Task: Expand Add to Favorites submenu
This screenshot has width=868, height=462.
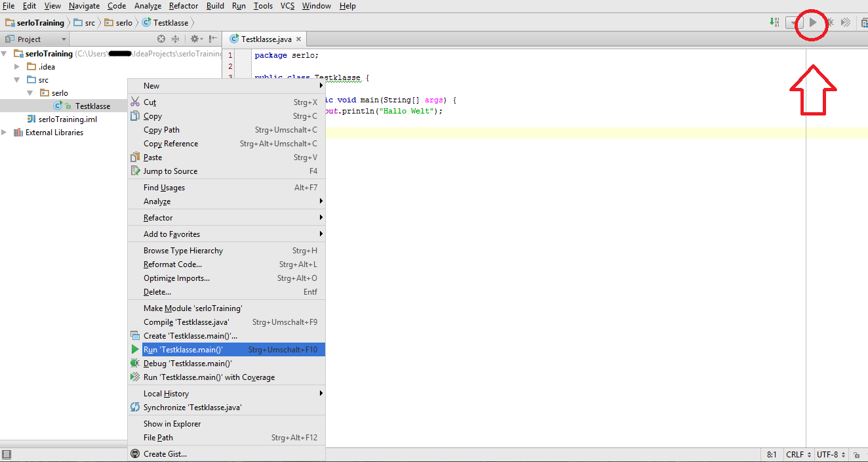Action: point(226,234)
